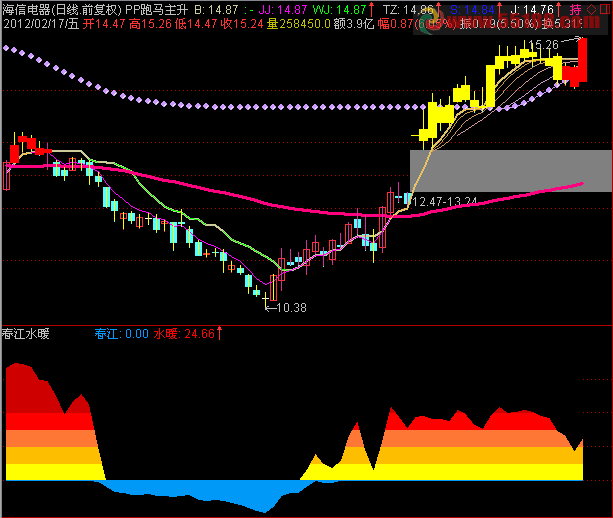Click the stock title 海信电器(日线.前复权)
613x518 pixels.
[62, 9]
